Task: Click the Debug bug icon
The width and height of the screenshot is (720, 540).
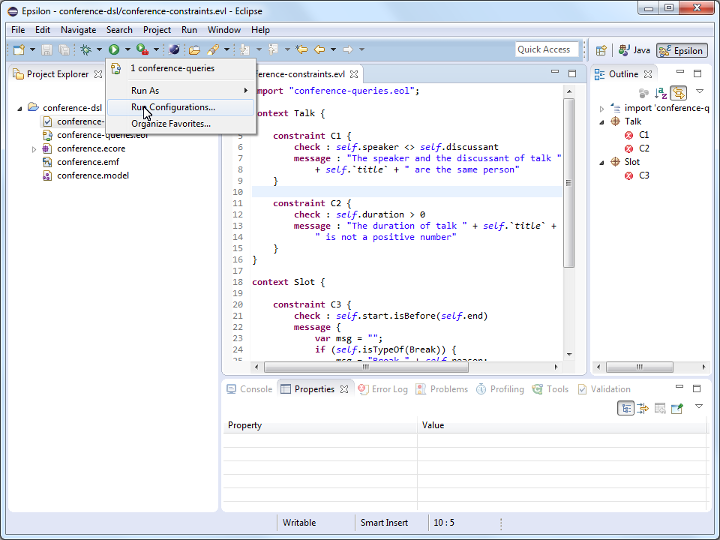Action: [86, 49]
